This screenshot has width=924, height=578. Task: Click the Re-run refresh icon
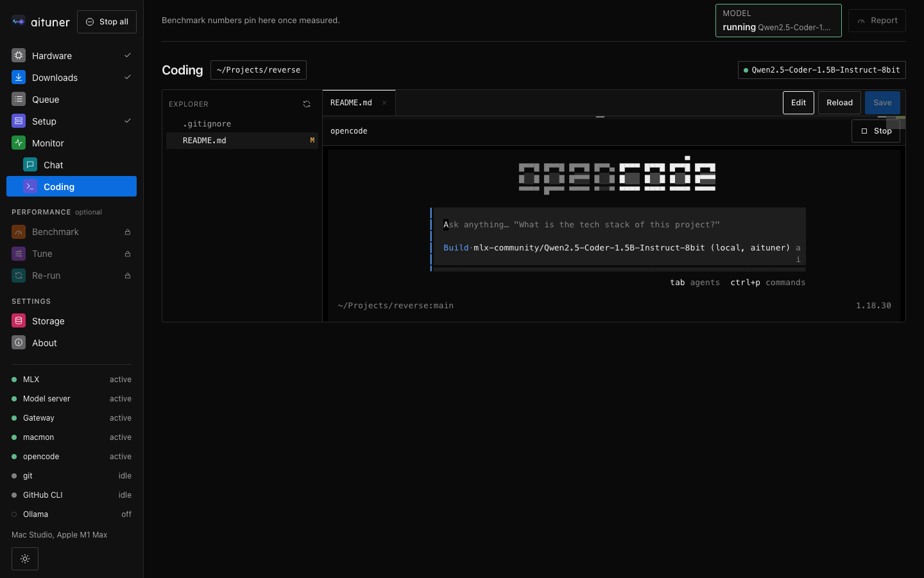click(x=19, y=276)
